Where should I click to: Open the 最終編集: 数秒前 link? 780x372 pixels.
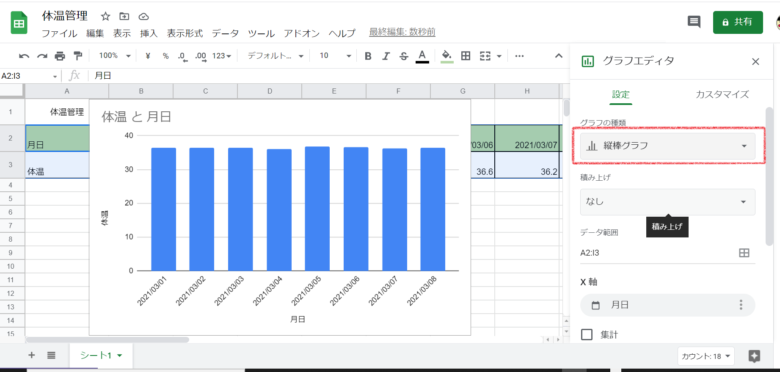pos(402,32)
